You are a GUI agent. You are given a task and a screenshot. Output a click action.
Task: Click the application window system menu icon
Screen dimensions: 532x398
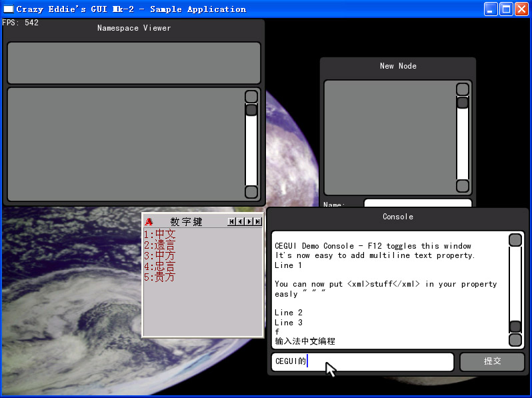[8, 9]
